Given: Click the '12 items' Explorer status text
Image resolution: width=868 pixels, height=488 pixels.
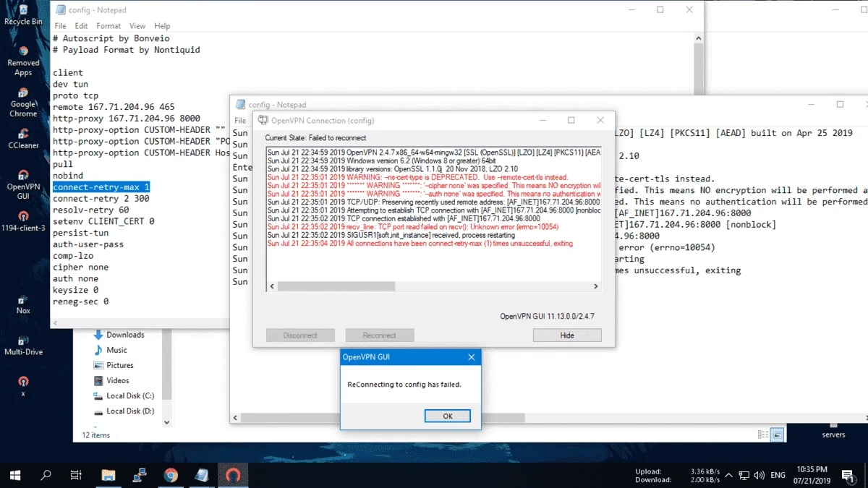Looking at the screenshot, I should [95, 435].
